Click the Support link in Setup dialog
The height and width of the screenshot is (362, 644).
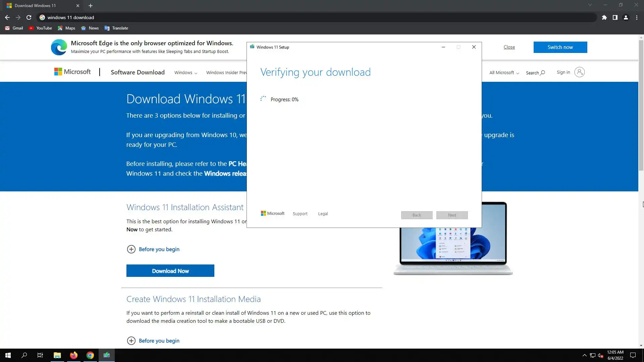pos(300,214)
